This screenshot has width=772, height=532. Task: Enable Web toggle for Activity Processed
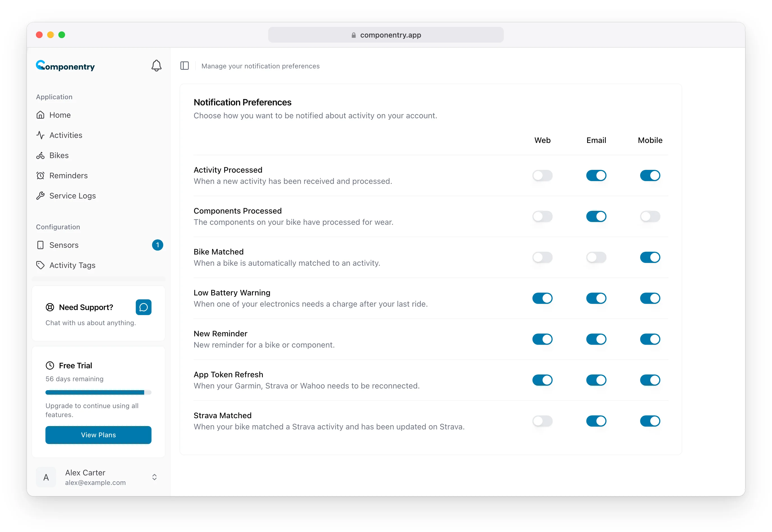coord(543,176)
